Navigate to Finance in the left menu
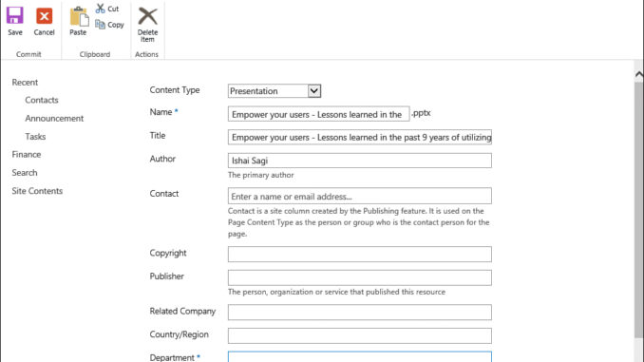This screenshot has width=644, height=362. (27, 155)
